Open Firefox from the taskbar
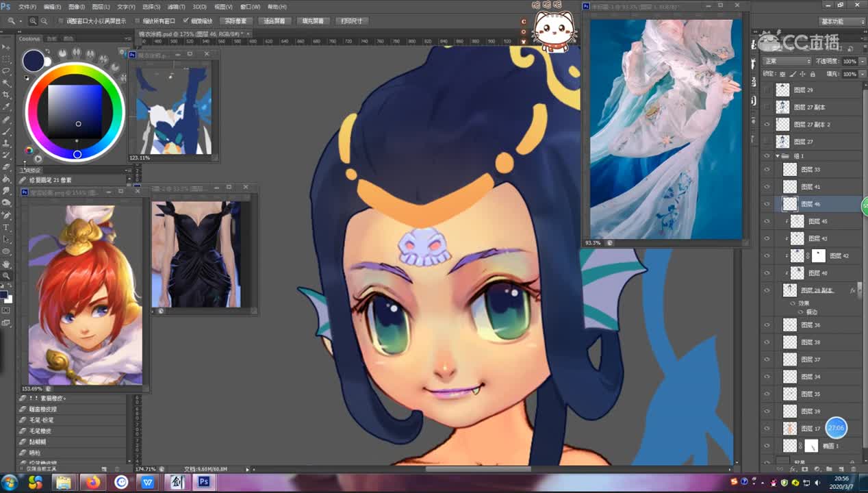 click(92, 482)
